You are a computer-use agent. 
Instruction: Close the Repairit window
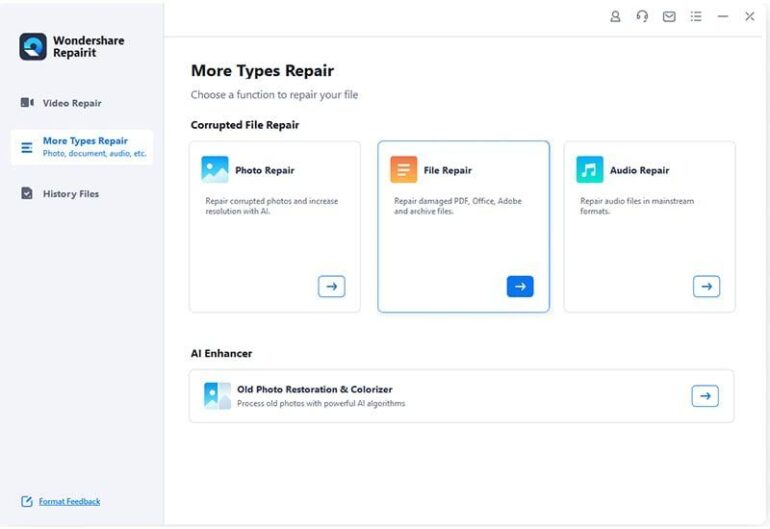749,17
